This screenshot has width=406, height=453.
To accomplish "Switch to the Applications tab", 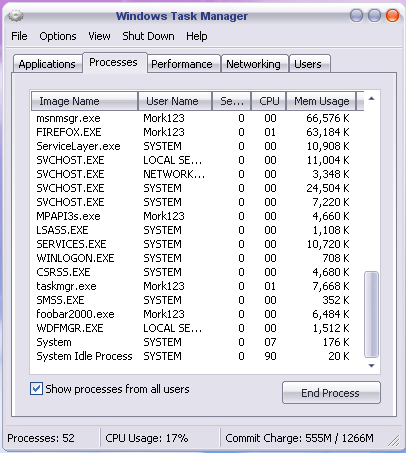I will coord(47,64).
